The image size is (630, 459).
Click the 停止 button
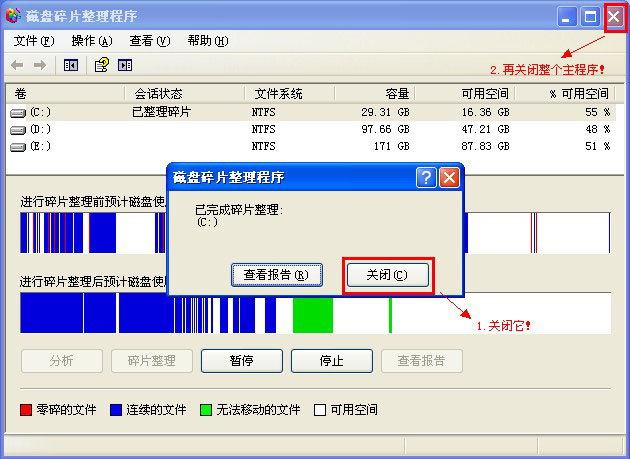[x=332, y=361]
